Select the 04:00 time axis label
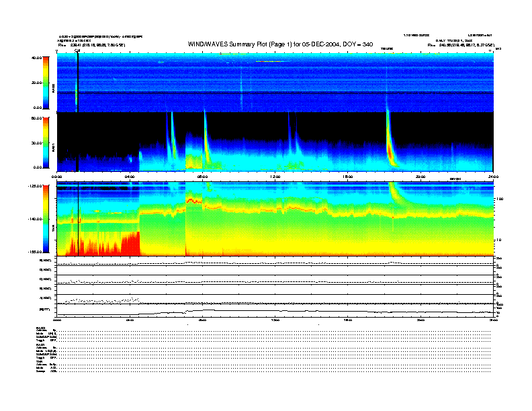Image resolution: width=532 pixels, height=411 pixels. pos(132,177)
